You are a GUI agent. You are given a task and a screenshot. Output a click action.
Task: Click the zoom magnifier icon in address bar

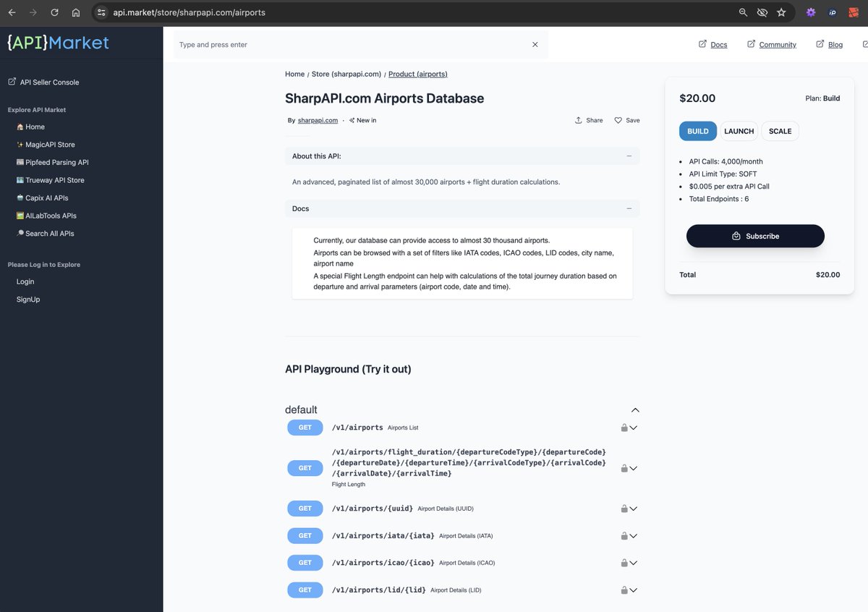tap(743, 12)
